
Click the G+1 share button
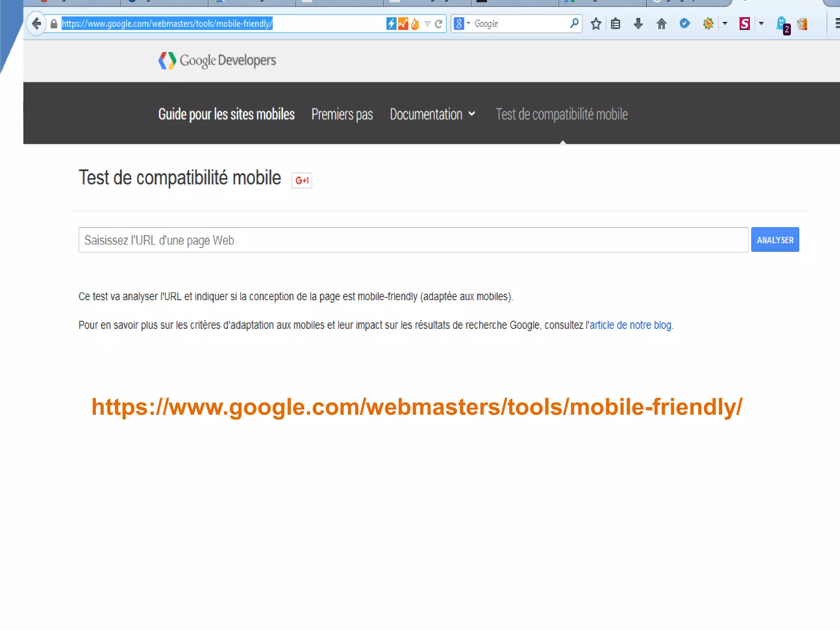(x=302, y=180)
